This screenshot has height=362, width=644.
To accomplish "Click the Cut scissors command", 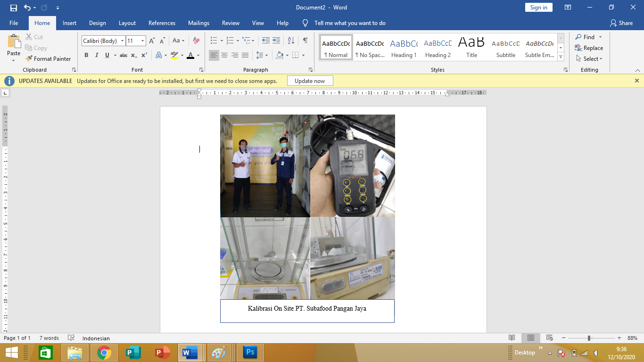I will coord(34,37).
